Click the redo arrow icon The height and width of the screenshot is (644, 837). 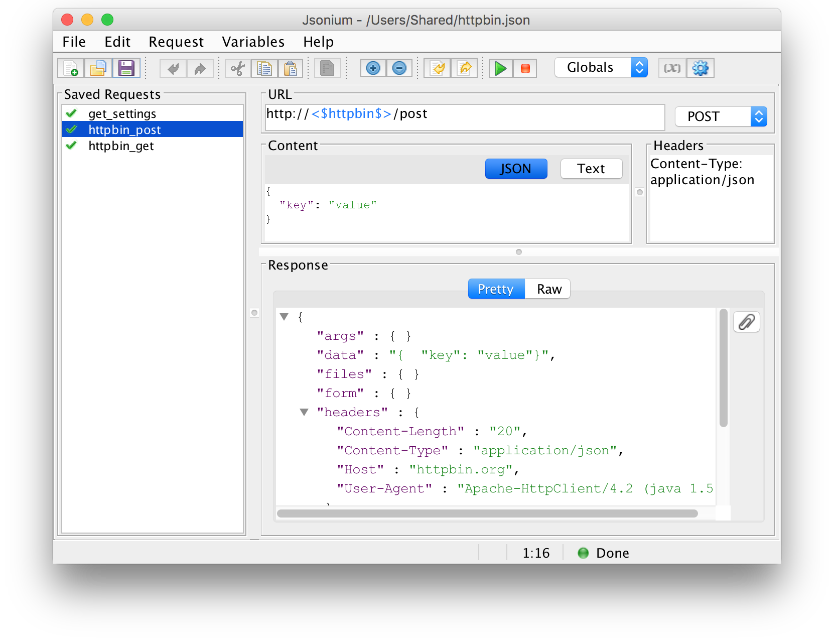(x=200, y=68)
